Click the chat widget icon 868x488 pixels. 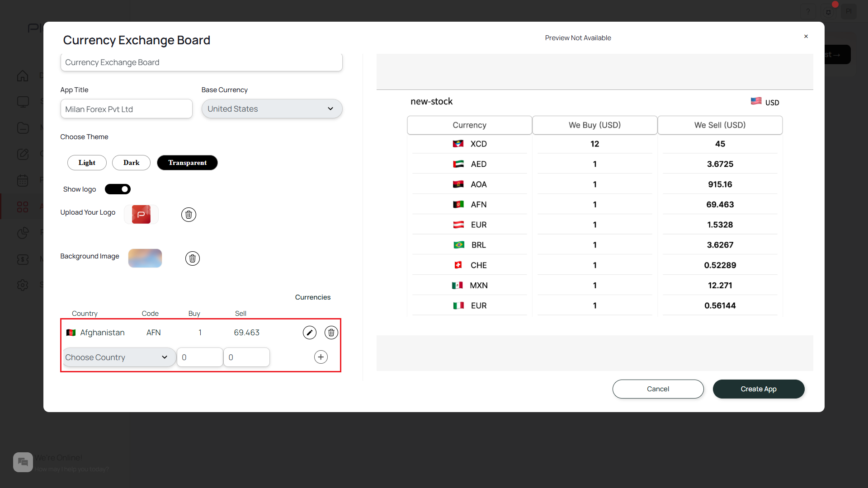(23, 462)
